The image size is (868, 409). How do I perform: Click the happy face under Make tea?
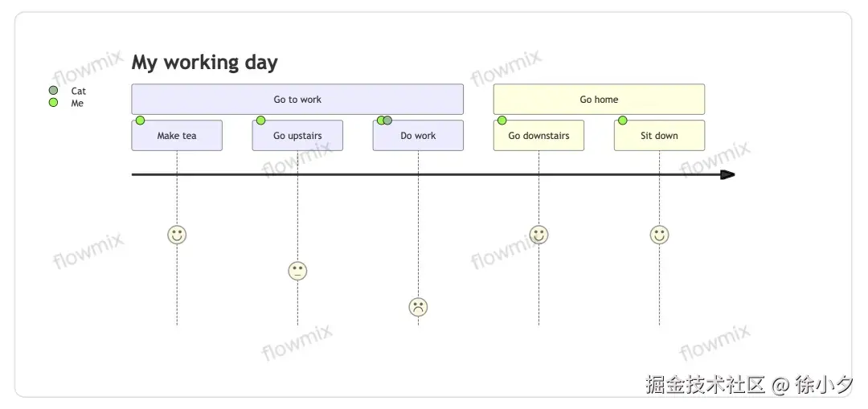177,235
